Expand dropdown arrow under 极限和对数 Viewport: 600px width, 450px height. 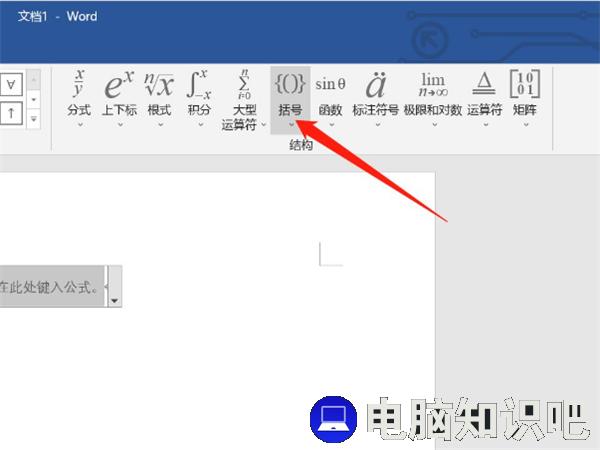435,125
